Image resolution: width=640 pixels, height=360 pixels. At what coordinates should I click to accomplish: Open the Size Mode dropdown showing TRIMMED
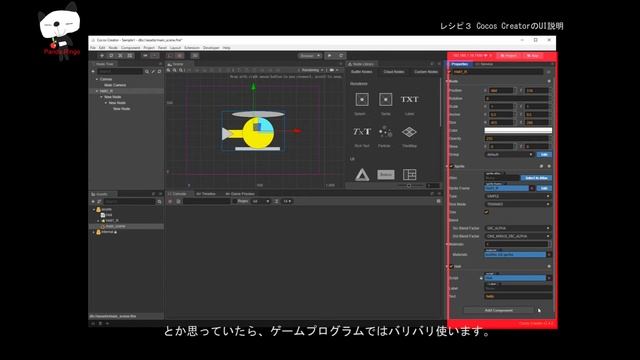[x=518, y=204]
